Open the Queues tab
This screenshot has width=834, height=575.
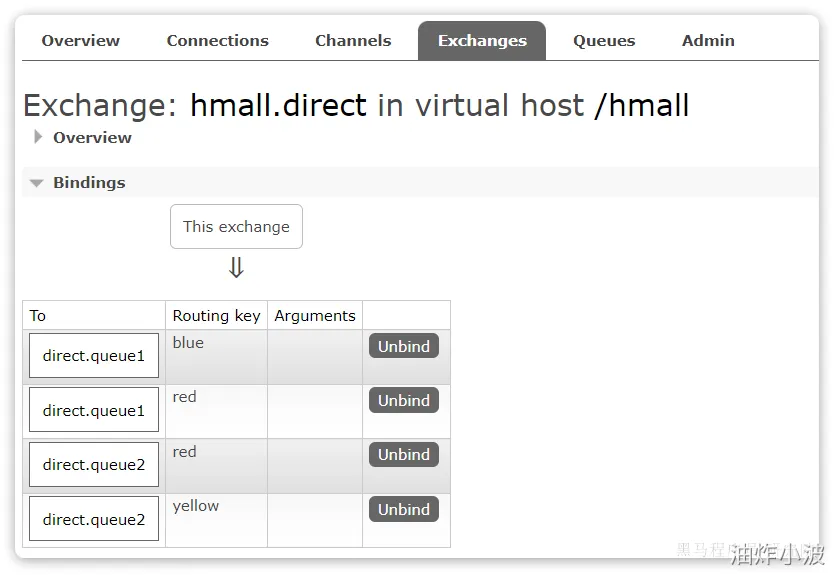tap(604, 41)
